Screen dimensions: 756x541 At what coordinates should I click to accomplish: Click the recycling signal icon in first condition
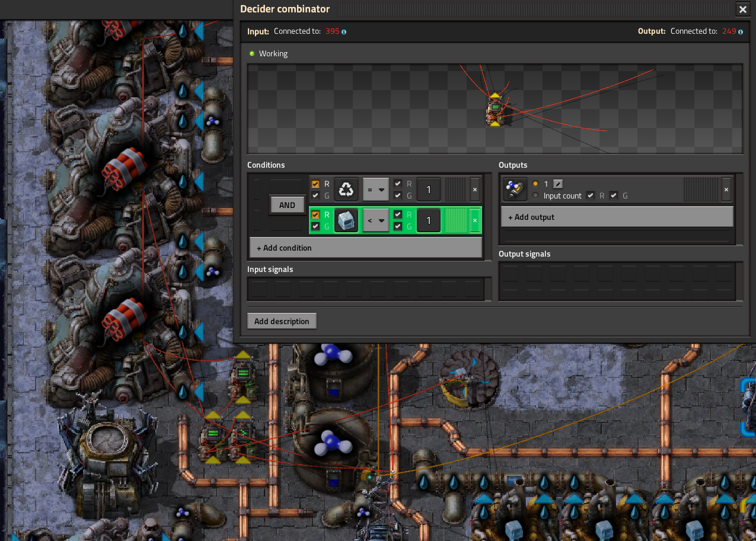(346, 190)
